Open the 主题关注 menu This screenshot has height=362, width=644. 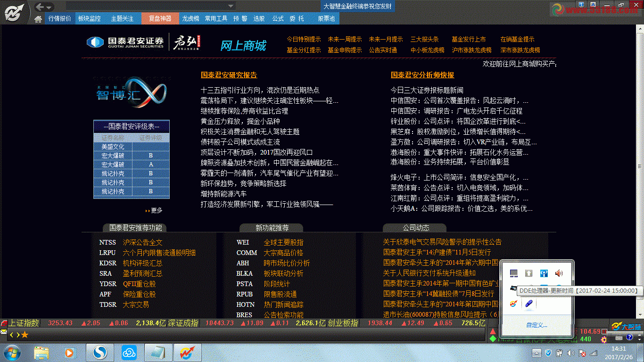pyautogui.click(x=122, y=18)
